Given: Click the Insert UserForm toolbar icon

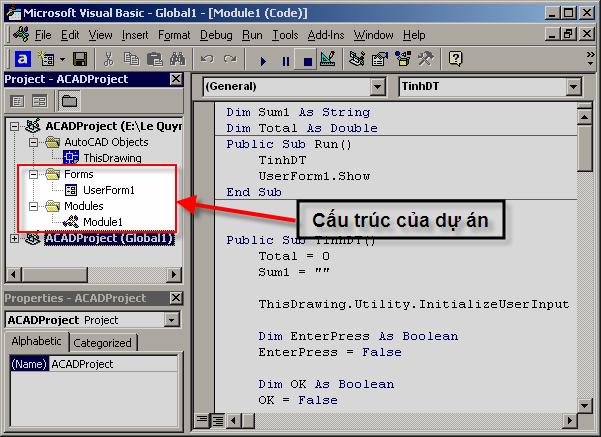Looking at the screenshot, I should click(46, 59).
